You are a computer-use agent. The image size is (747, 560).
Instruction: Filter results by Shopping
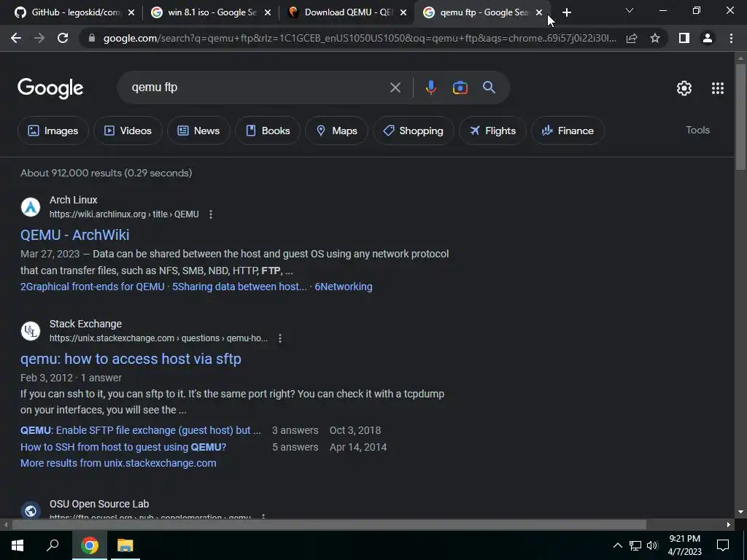[x=413, y=131]
